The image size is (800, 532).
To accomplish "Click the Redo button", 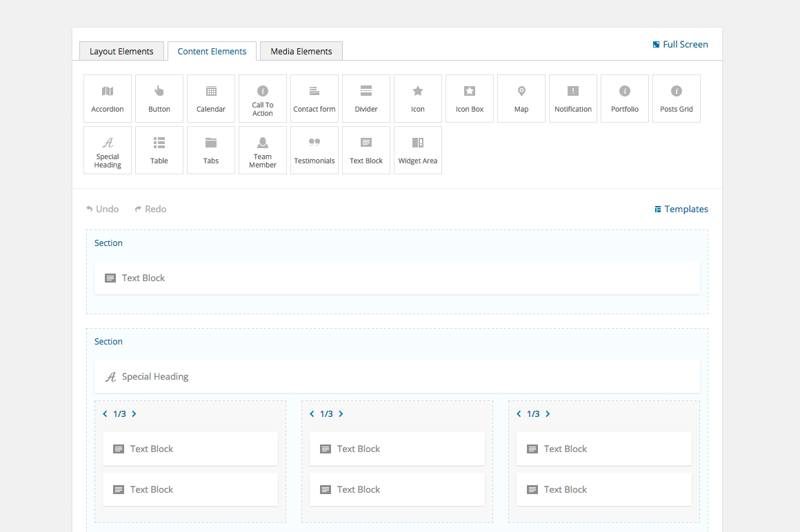I will tap(150, 209).
